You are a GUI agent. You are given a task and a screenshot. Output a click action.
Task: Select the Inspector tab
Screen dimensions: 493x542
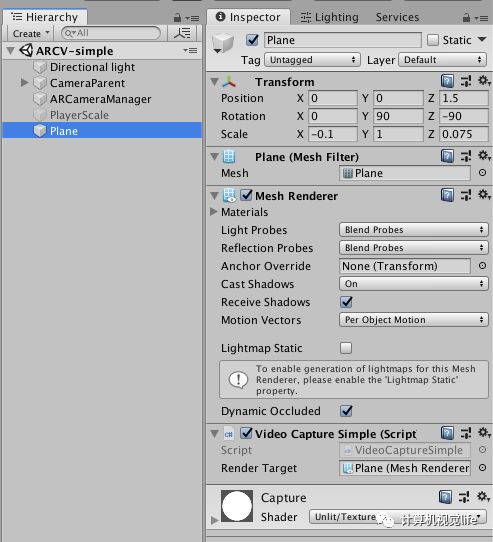tap(248, 17)
